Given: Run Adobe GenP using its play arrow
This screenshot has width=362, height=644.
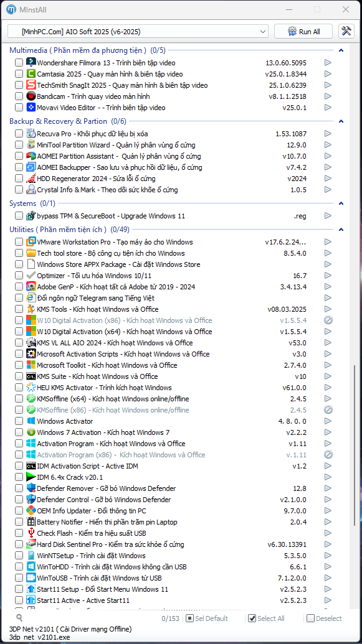Looking at the screenshot, I should point(328,287).
